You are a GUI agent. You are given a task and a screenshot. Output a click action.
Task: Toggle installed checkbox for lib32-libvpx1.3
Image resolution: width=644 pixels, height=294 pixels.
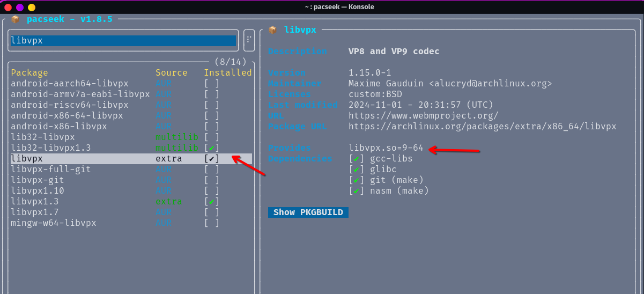(x=212, y=148)
